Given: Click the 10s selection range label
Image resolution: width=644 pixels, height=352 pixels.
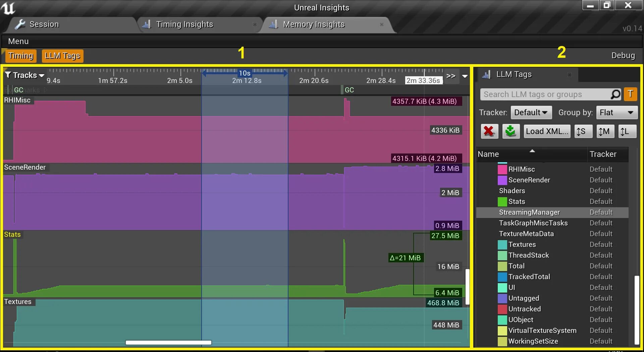Looking at the screenshot, I should [x=245, y=73].
